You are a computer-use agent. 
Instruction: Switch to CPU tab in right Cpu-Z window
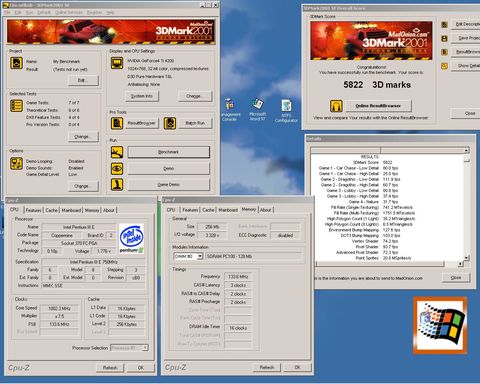point(171,210)
